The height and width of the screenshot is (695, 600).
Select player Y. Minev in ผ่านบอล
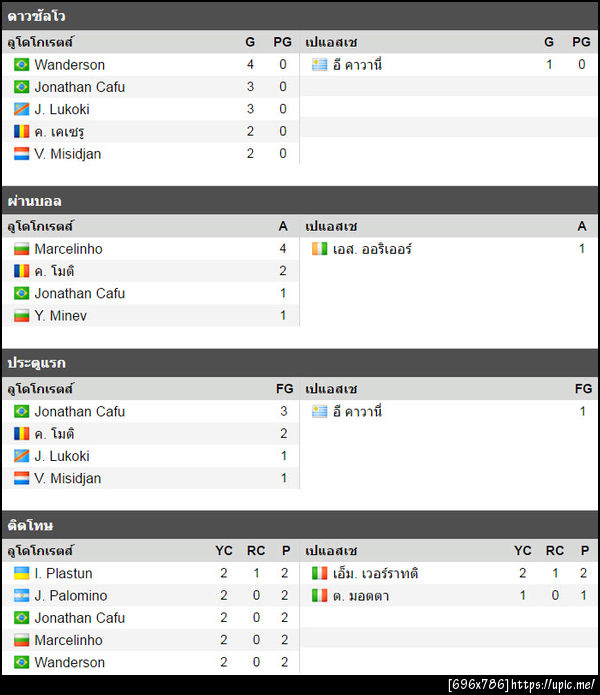60,316
